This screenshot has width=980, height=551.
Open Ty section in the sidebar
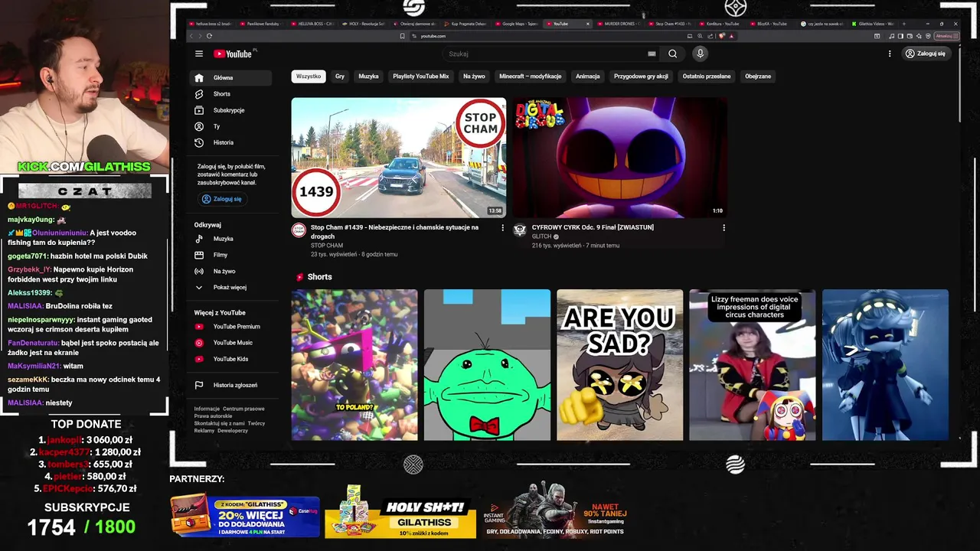pyautogui.click(x=230, y=126)
